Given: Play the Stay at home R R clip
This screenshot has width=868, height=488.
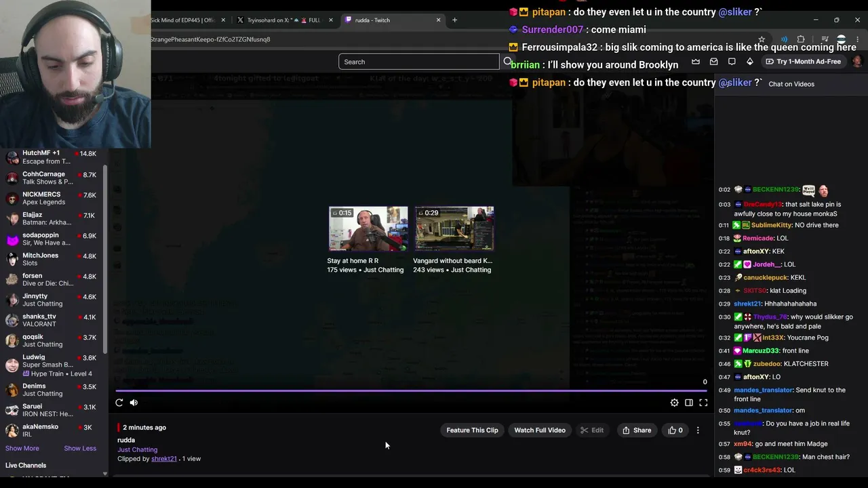Looking at the screenshot, I should [368, 229].
